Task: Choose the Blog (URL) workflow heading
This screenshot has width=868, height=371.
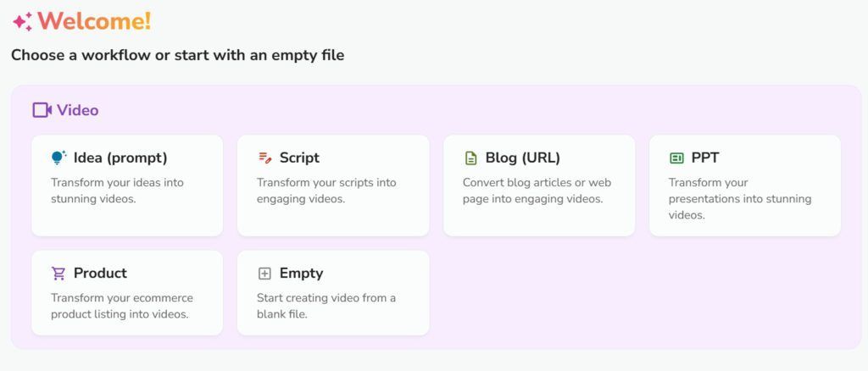Action: tap(522, 158)
